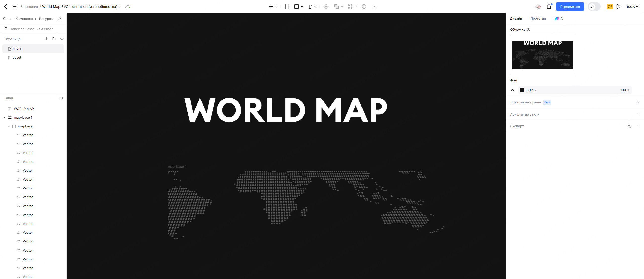The width and height of the screenshot is (644, 279).
Task: Collapse the map-base 1 frame layer
Action: [5, 118]
